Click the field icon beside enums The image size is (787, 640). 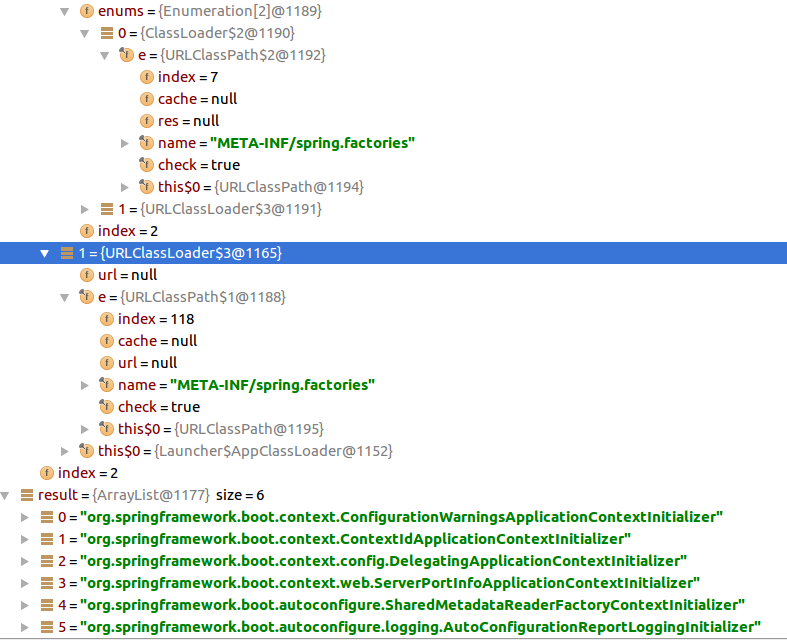coord(87,11)
